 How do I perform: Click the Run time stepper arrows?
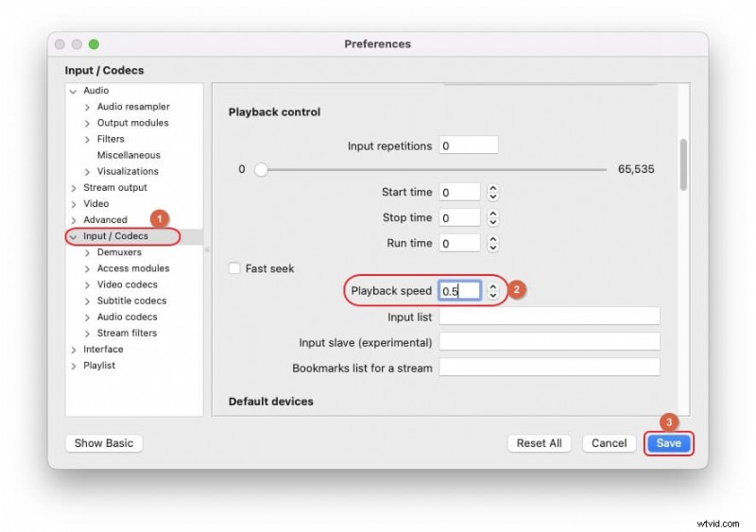coord(492,244)
